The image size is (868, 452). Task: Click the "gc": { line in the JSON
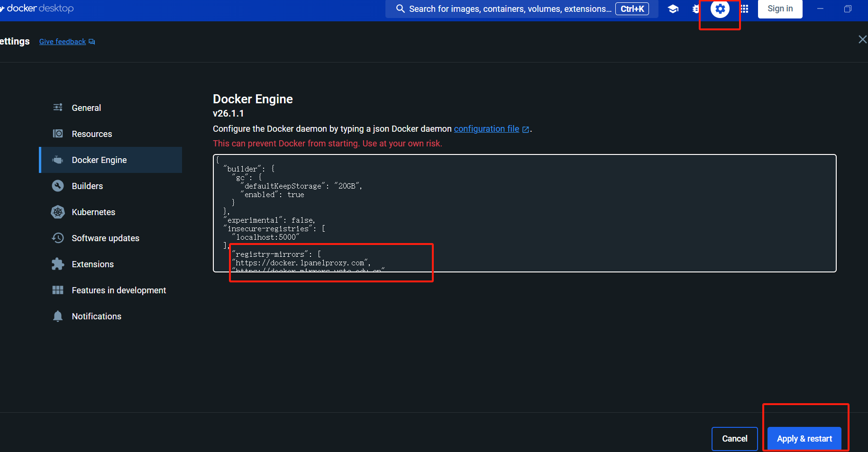coord(247,177)
